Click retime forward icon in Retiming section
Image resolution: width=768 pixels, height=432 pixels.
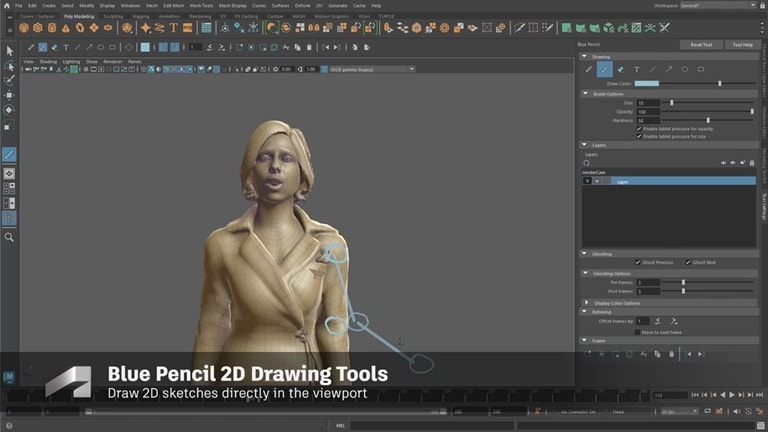674,321
